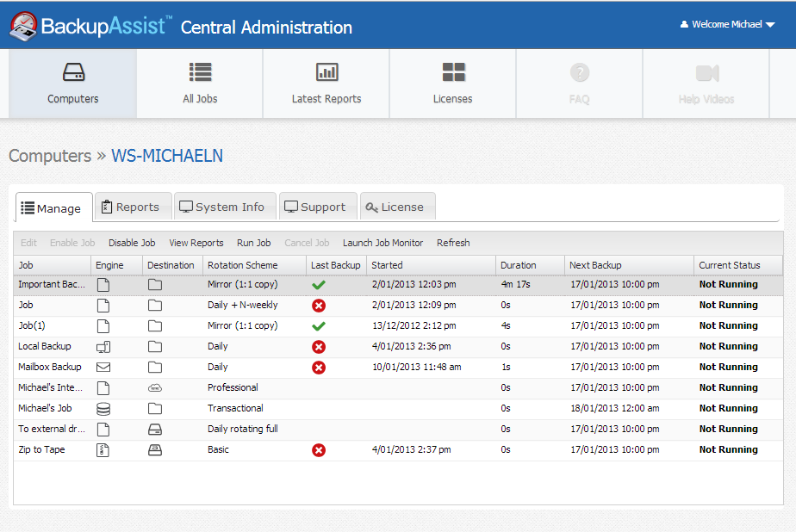The width and height of the screenshot is (796, 532).
Task: Click the 'Daily + N-weekly' rotation scheme cell
Action: 243,306
